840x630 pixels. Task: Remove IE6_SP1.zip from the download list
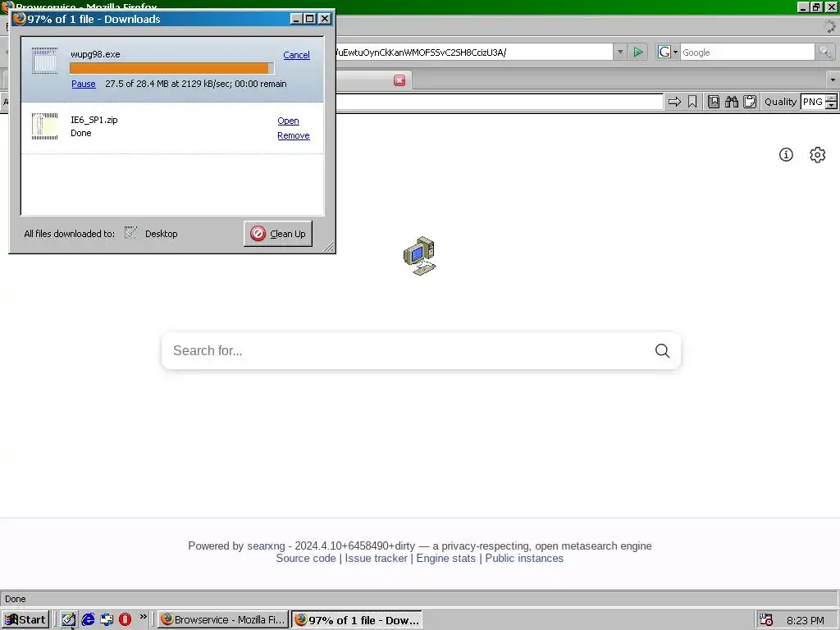[294, 135]
